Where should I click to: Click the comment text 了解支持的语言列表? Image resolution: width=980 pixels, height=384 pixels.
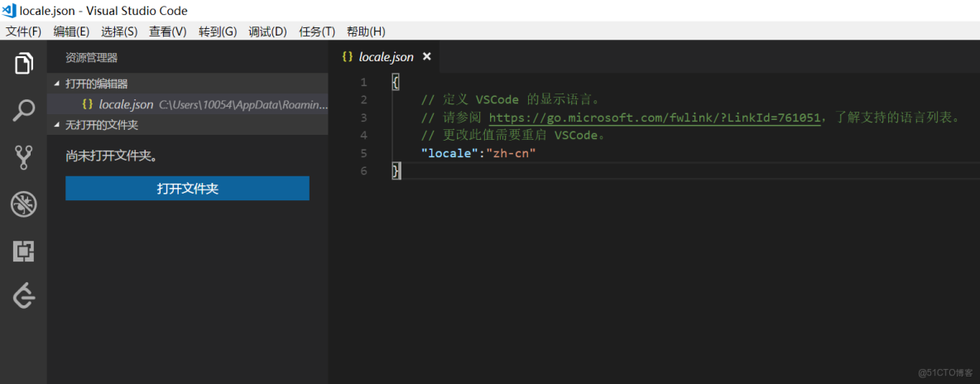pyautogui.click(x=892, y=118)
